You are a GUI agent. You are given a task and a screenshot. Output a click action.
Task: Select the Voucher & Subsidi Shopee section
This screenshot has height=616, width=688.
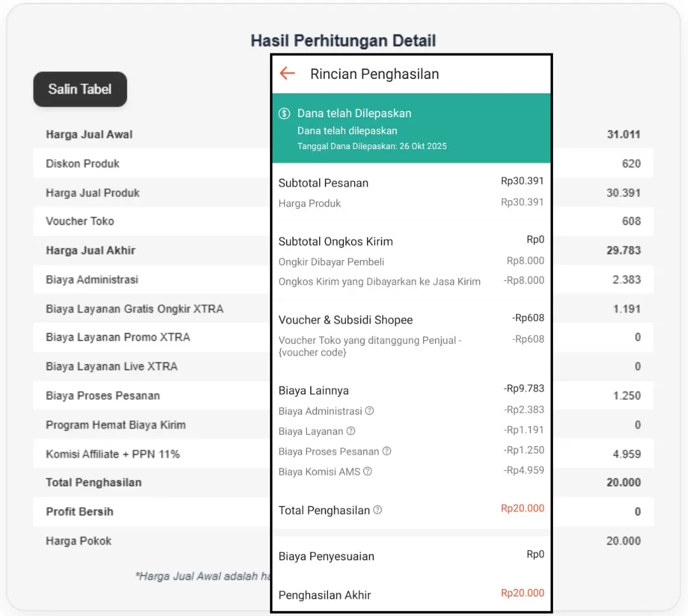click(345, 320)
